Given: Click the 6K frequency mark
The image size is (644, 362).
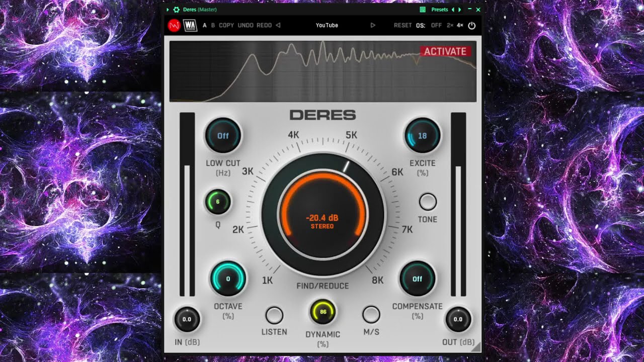Looking at the screenshot, I should pos(397,172).
